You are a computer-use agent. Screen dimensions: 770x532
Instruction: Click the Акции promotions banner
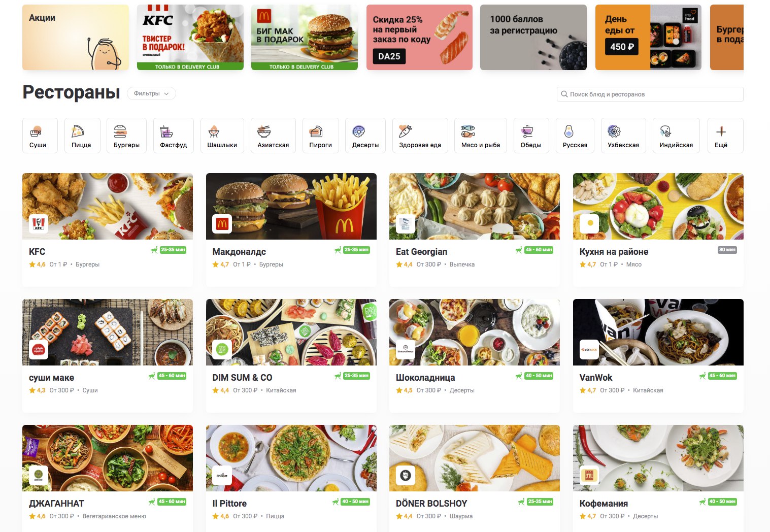76,38
